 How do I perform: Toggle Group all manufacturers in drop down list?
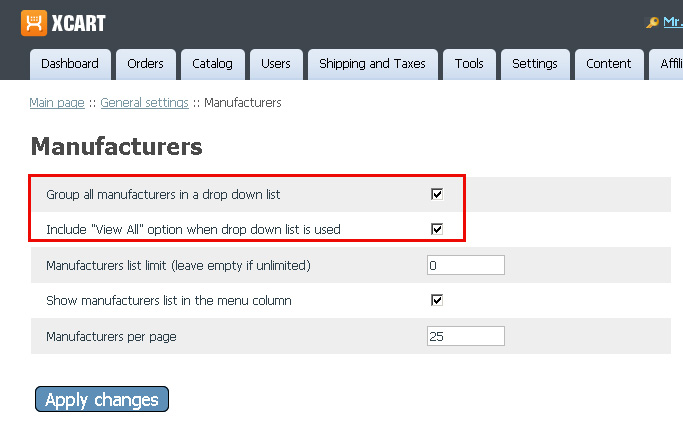(437, 194)
